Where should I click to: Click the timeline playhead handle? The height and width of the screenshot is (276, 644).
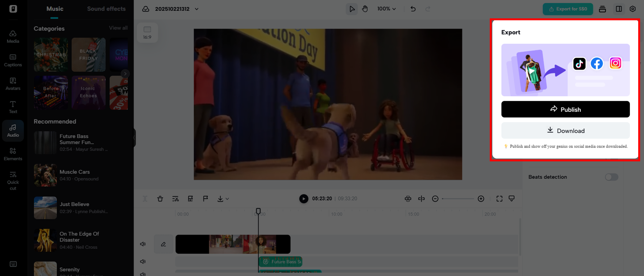coord(258,211)
